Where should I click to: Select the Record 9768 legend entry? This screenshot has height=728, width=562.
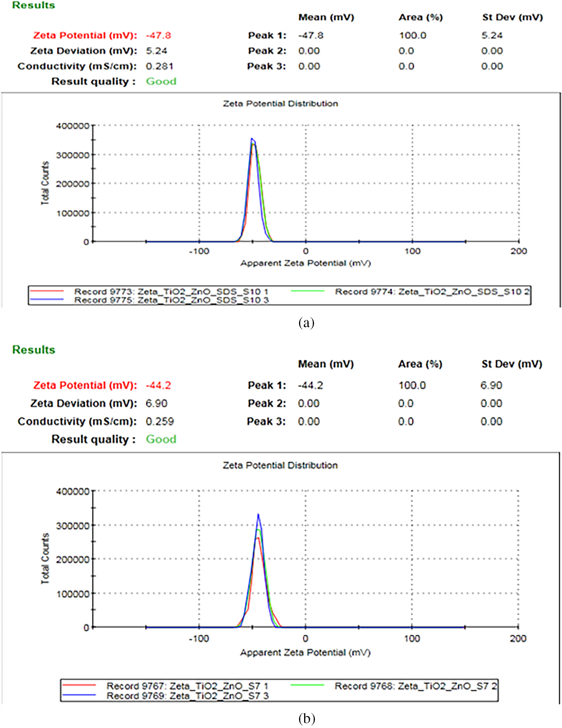pos(415,686)
